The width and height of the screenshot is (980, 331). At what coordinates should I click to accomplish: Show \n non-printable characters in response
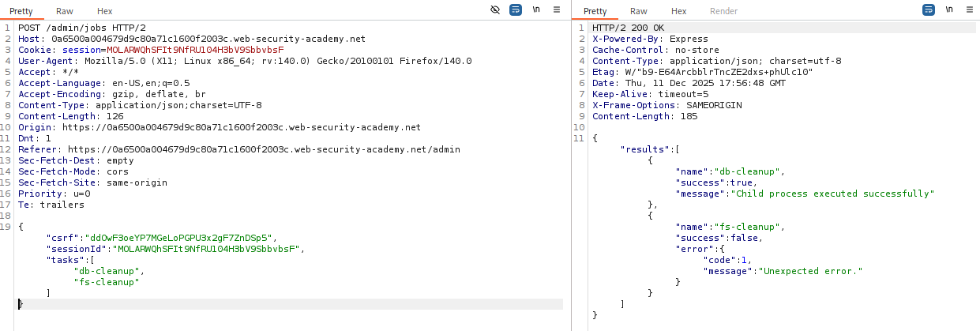click(x=949, y=10)
